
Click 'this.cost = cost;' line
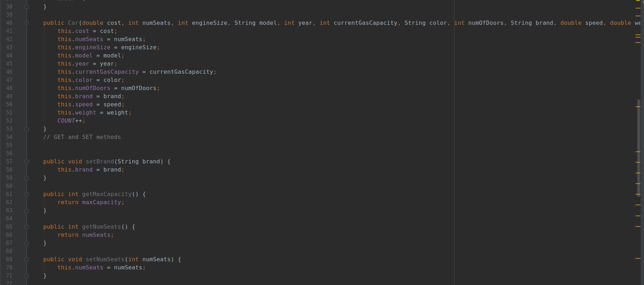tap(87, 31)
